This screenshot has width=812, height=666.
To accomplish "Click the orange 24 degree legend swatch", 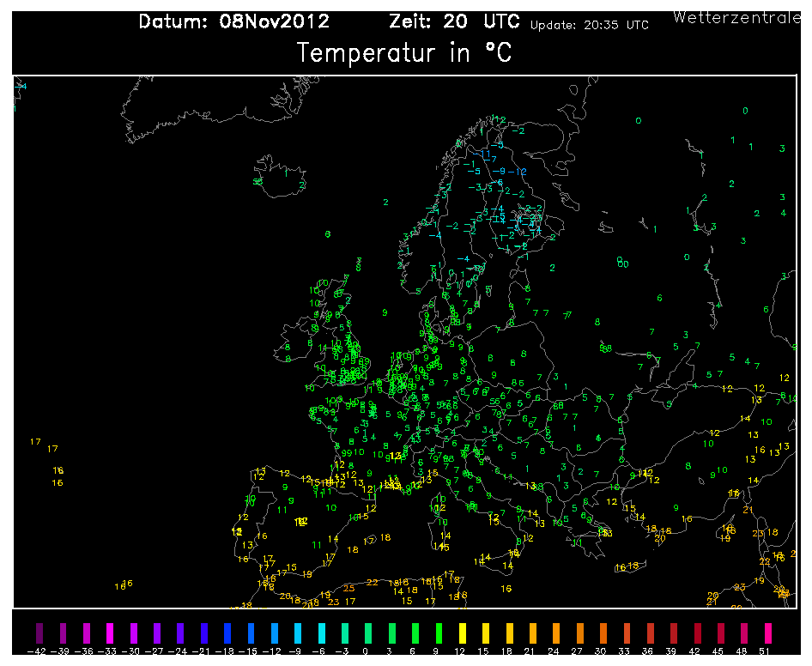I will tap(556, 633).
